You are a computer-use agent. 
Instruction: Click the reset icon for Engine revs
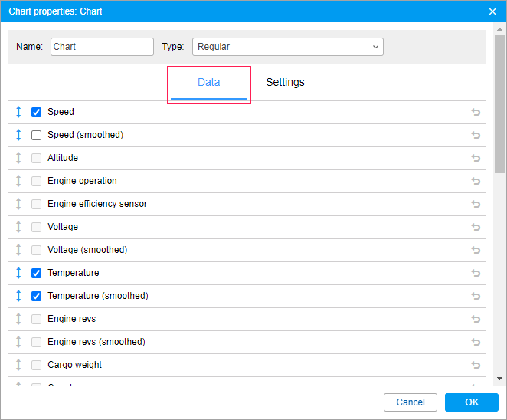[476, 319]
